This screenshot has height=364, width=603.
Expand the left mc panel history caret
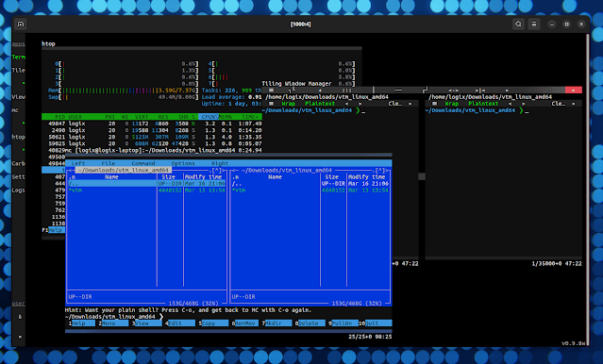point(216,170)
